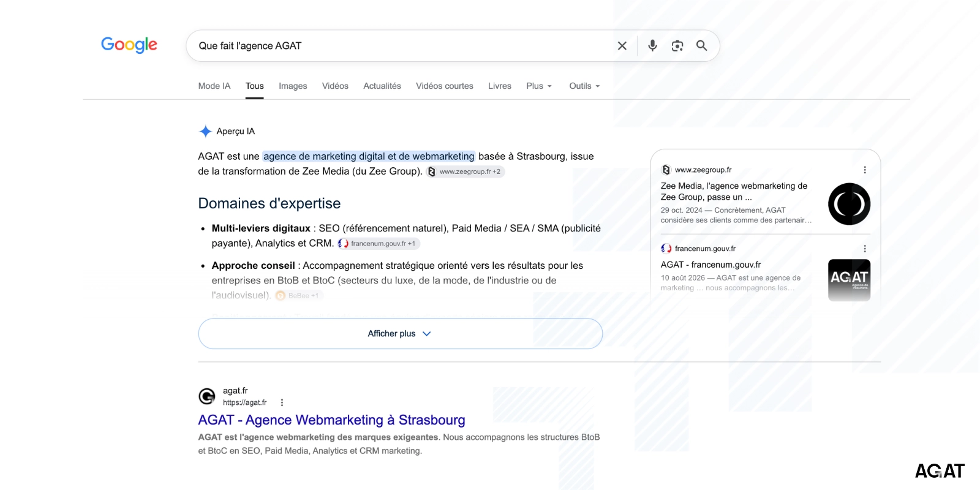Clear the search query with the X icon
Image resolution: width=980 pixels, height=490 pixels.
click(622, 46)
